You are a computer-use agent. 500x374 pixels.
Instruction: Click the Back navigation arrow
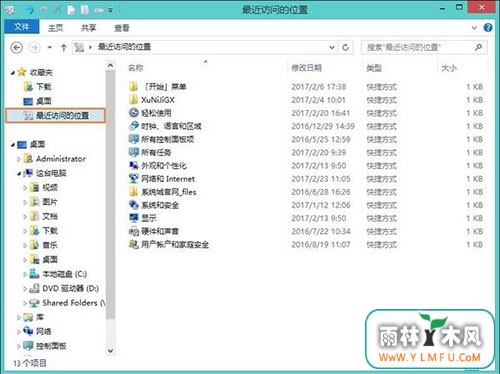pos(16,48)
